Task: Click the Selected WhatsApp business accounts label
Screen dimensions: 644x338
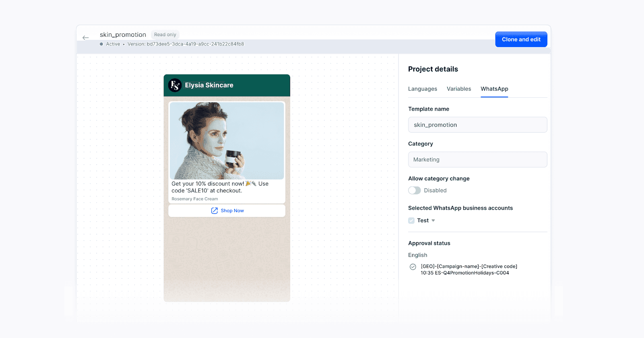Action: pos(460,208)
